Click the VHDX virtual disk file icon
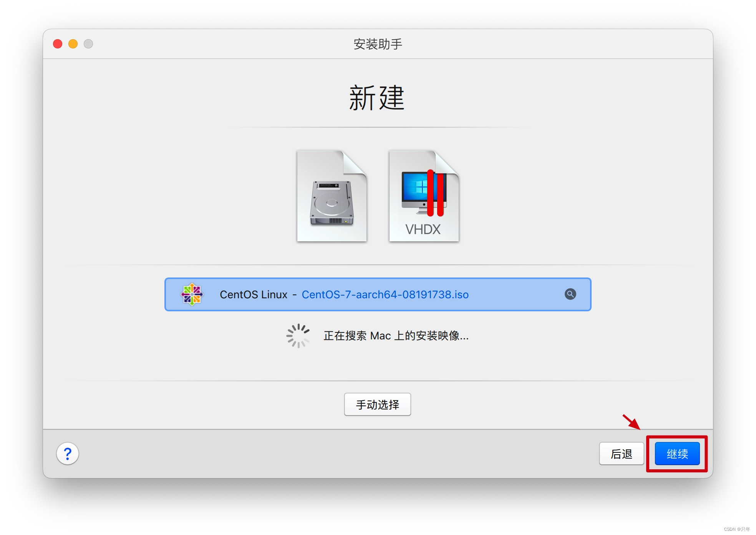This screenshot has height=535, width=756. point(424,196)
